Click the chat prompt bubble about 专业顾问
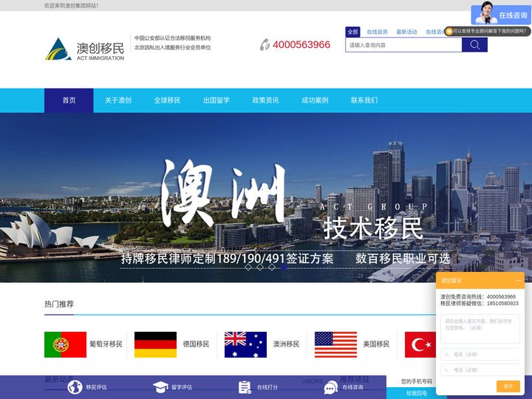Viewport: 532px width, 399px height. [x=488, y=31]
